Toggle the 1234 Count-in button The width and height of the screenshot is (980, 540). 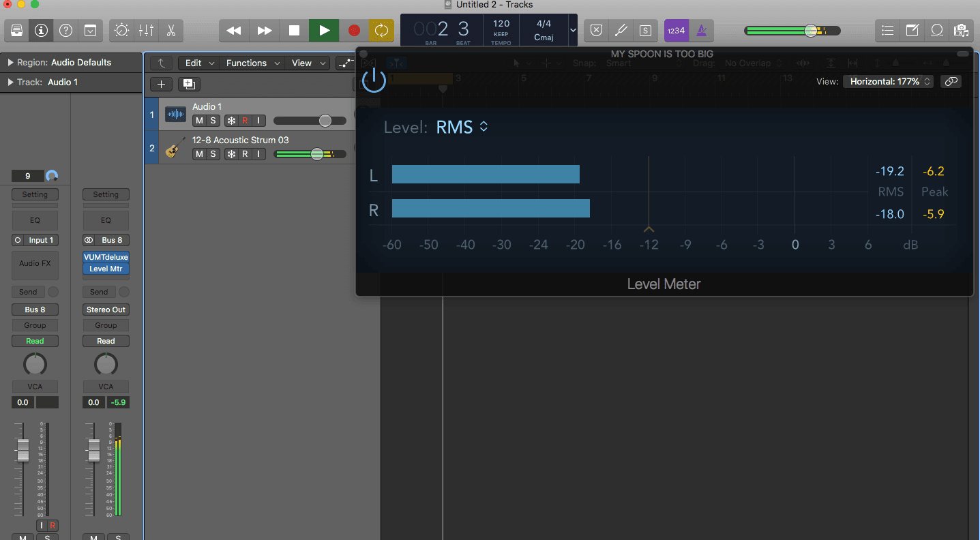(x=676, y=30)
